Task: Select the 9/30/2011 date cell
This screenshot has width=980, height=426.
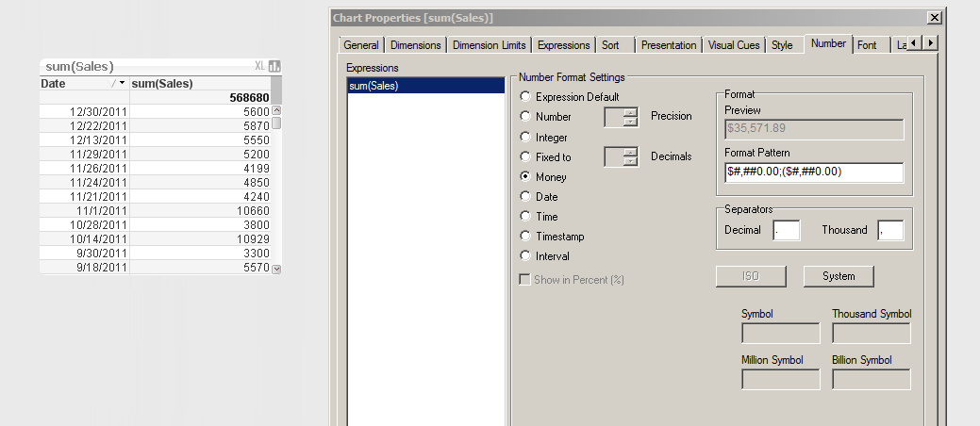Action: [84, 253]
